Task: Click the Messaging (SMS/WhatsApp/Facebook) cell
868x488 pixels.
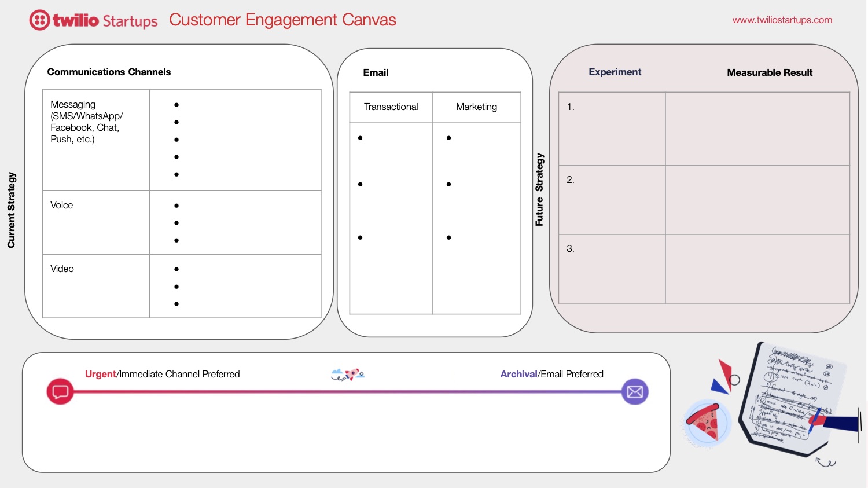Action: (96, 140)
